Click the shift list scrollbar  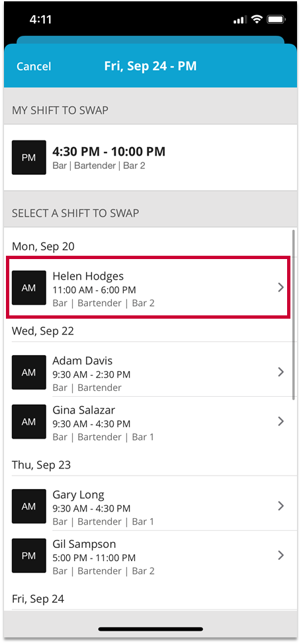(294, 315)
